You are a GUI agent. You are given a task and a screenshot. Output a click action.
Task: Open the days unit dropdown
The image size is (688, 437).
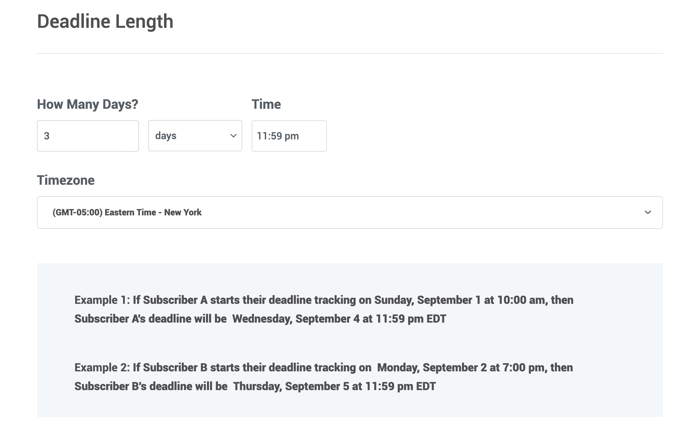pyautogui.click(x=194, y=136)
